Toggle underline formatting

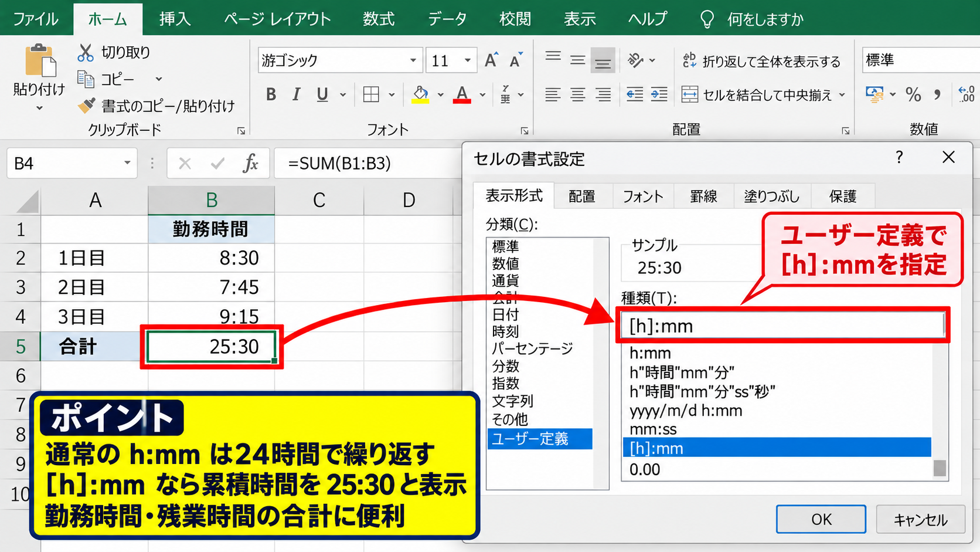[322, 94]
